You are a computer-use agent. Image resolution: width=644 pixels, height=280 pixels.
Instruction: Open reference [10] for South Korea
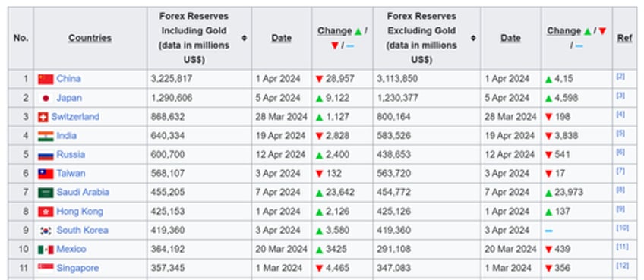[622, 228]
